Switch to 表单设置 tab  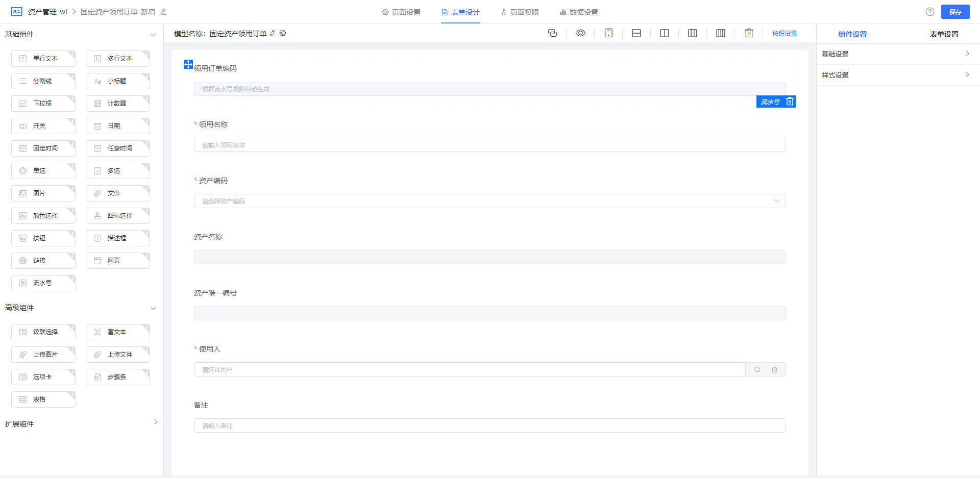[x=944, y=34]
